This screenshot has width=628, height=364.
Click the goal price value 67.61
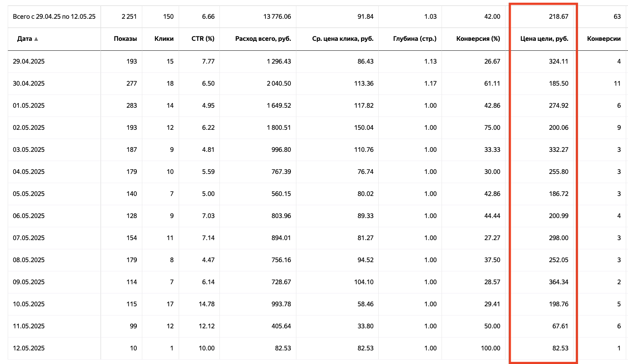560,326
